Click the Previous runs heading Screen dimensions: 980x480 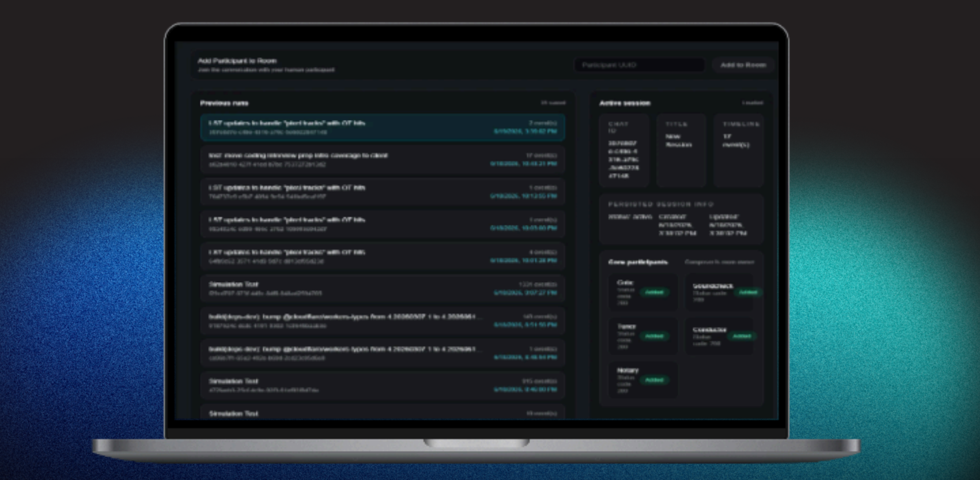pos(225,103)
